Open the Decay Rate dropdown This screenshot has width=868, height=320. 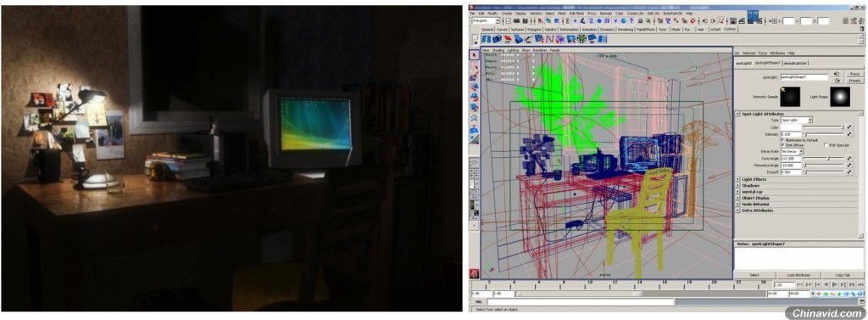(793, 151)
